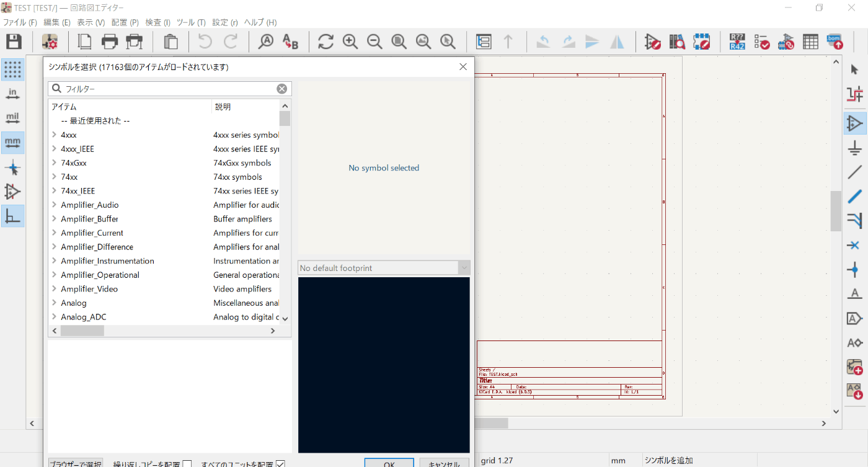
Task: Open the ツール (T) menu
Action: (191, 22)
